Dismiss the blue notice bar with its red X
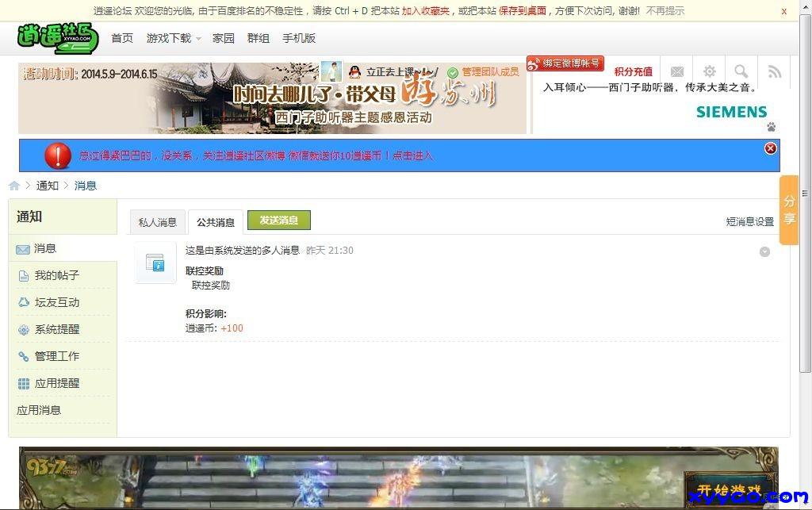The width and height of the screenshot is (812, 510). (x=769, y=148)
